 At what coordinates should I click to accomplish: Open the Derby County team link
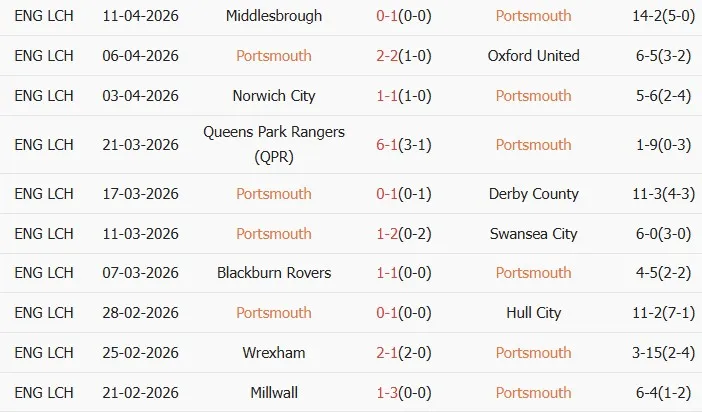(533, 194)
